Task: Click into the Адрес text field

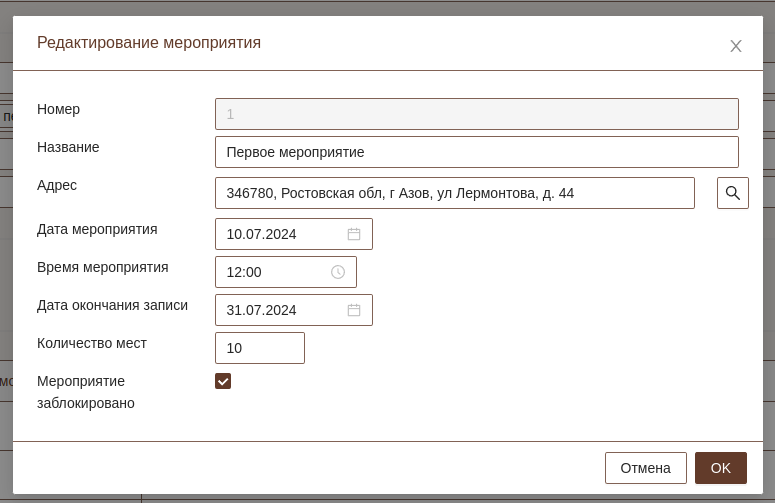Action: [x=454, y=193]
